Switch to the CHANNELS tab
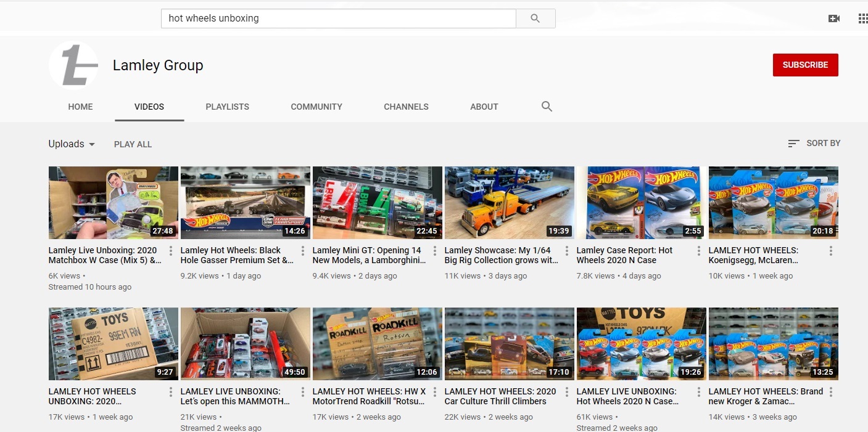 [x=406, y=107]
